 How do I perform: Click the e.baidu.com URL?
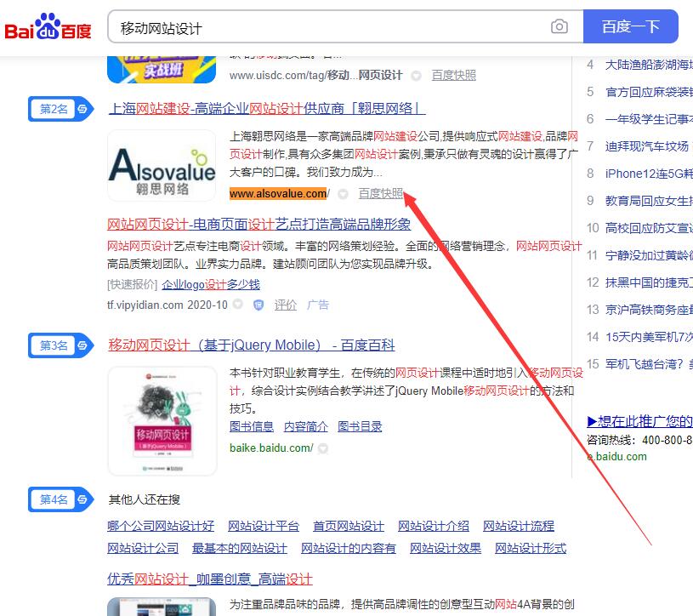coord(617,456)
